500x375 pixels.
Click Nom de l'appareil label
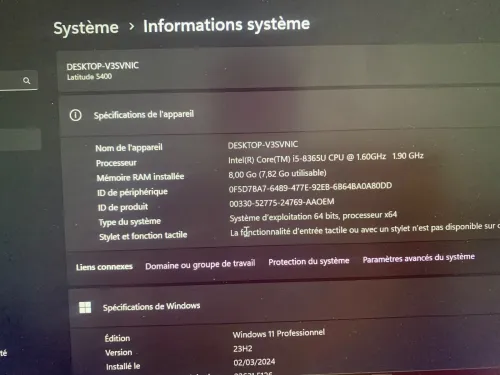tap(129, 148)
